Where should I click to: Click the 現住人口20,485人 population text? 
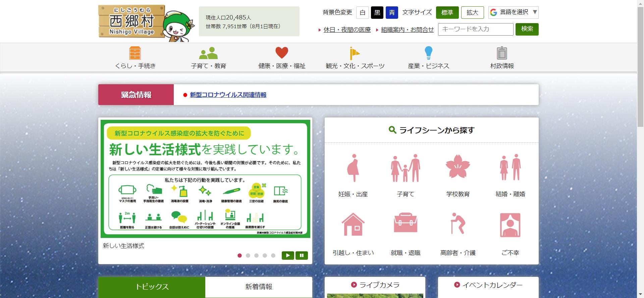click(x=228, y=17)
